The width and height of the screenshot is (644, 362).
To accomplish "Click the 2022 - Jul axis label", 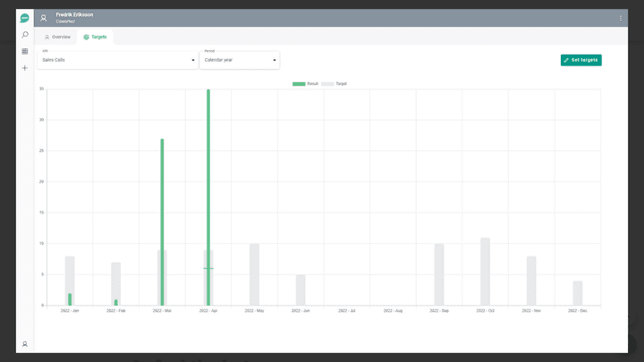I will tap(347, 311).
